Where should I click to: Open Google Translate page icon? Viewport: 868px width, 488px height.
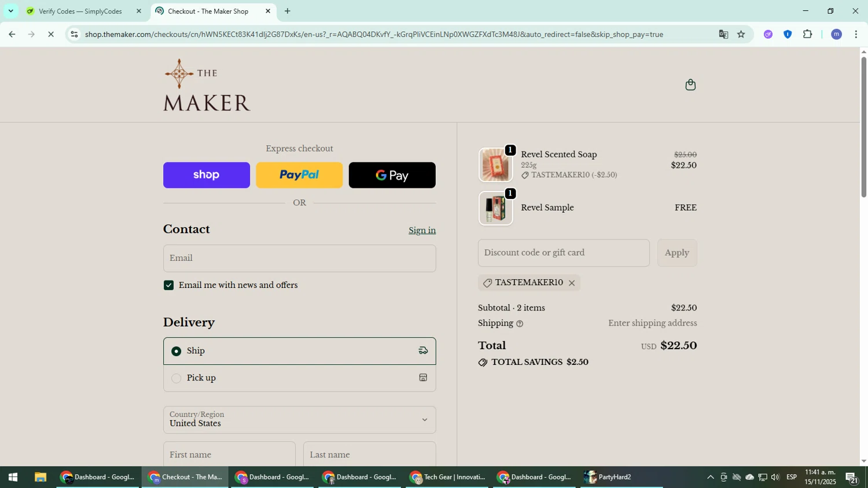pos(723,34)
